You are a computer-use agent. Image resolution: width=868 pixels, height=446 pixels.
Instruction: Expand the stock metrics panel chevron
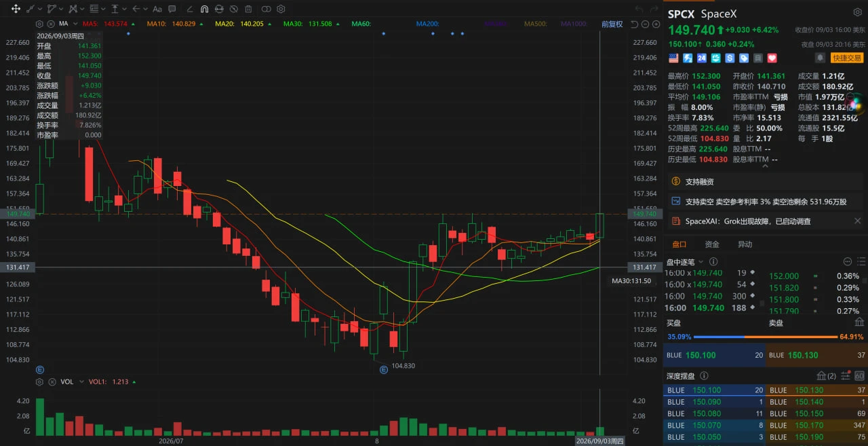tap(765, 165)
